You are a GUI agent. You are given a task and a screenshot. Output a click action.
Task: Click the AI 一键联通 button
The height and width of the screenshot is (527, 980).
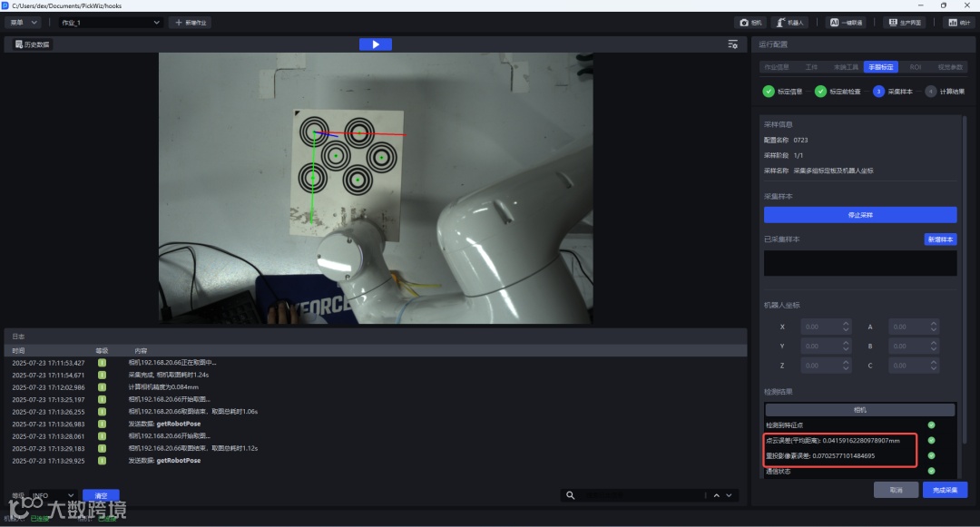tap(847, 23)
